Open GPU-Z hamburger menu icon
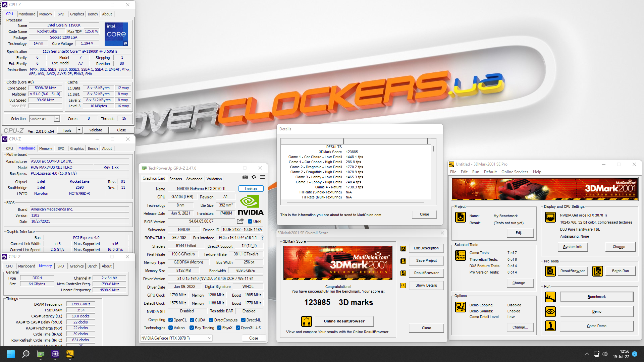644x362 pixels. pyautogui.click(x=262, y=177)
